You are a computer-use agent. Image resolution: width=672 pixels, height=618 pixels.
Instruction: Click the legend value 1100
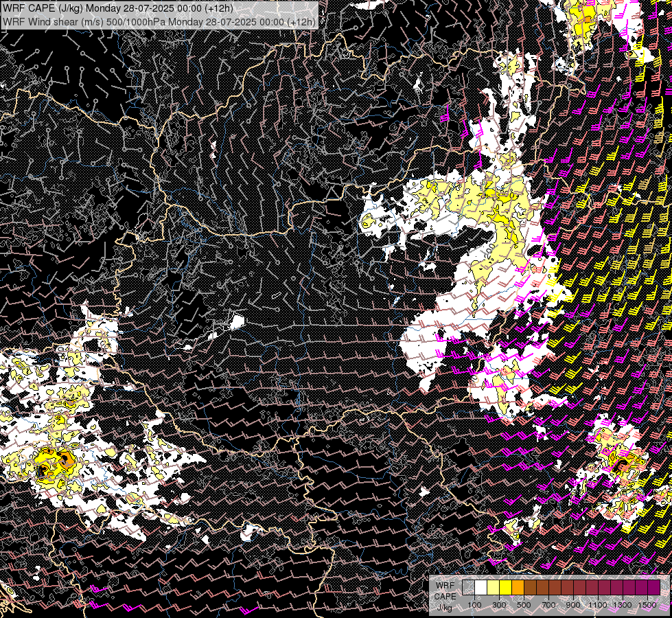point(597,605)
